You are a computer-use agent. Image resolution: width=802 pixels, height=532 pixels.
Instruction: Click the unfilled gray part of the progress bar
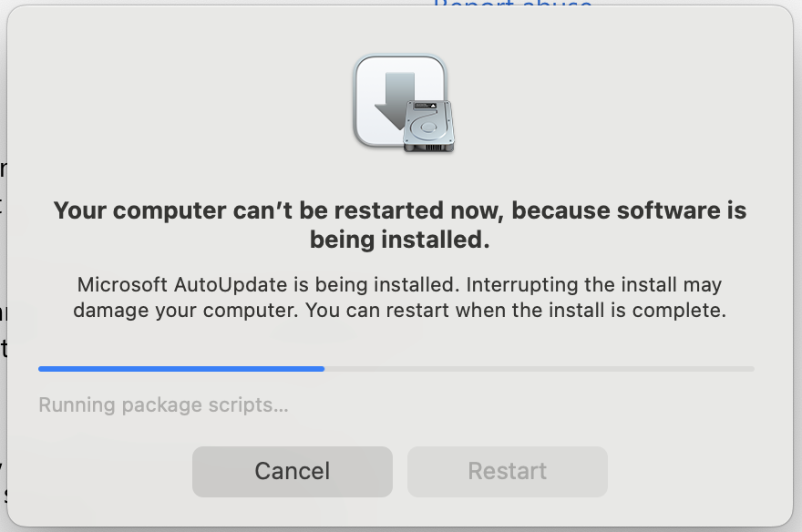(x=540, y=368)
